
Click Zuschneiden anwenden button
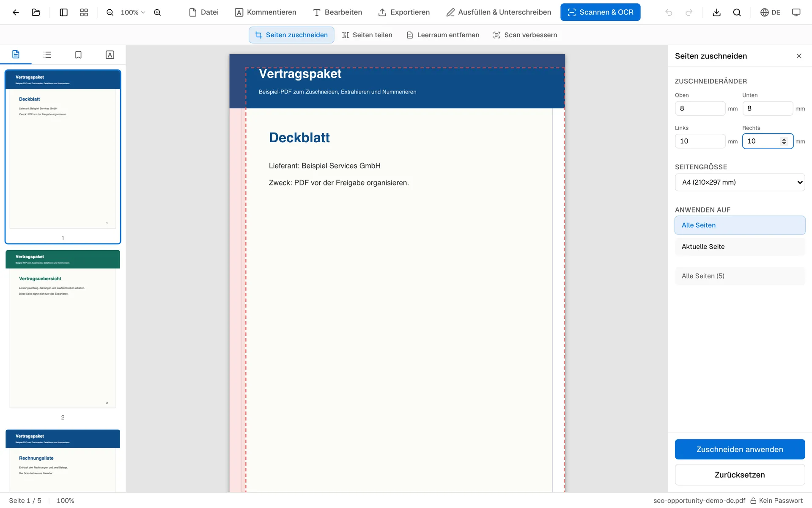pos(740,449)
